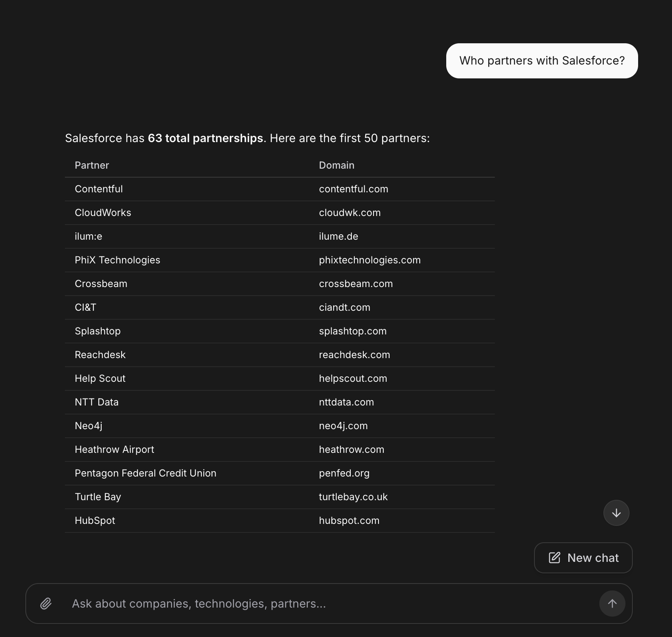The image size is (672, 637).
Task: Click the message input field
Action: pos(286,604)
